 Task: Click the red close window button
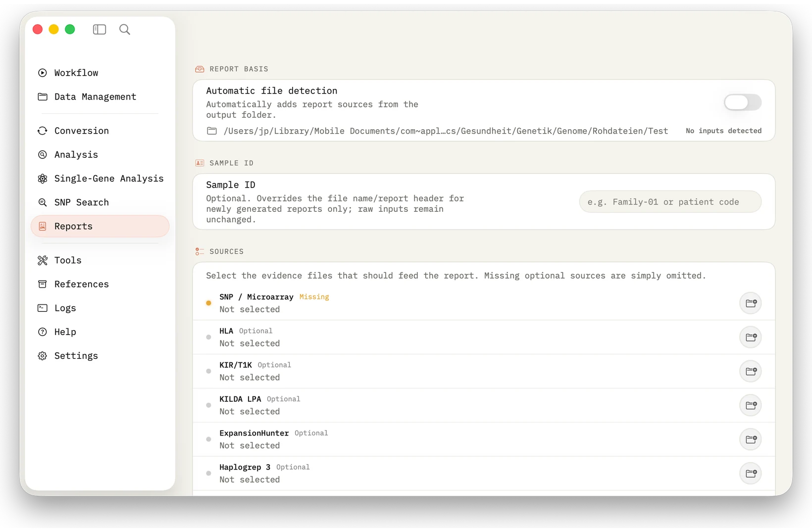pos(38,29)
